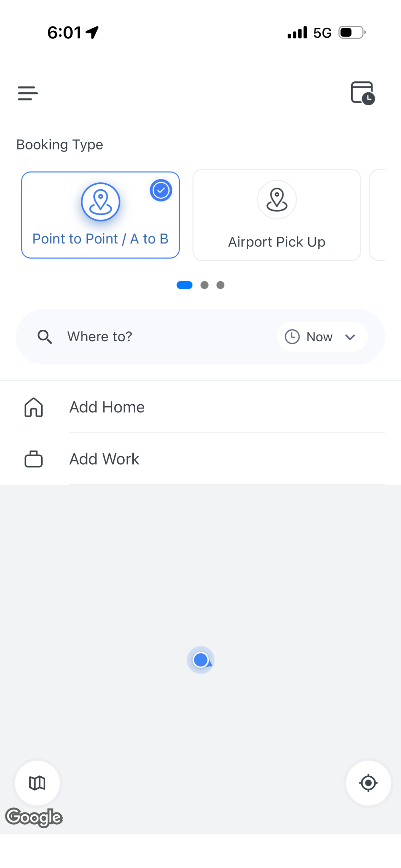Tap the Airport Pick Up pin icon
The width and height of the screenshot is (401, 868).
tap(277, 200)
